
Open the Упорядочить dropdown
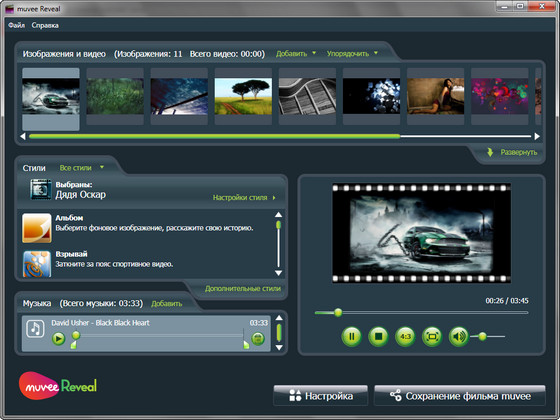tap(352, 54)
